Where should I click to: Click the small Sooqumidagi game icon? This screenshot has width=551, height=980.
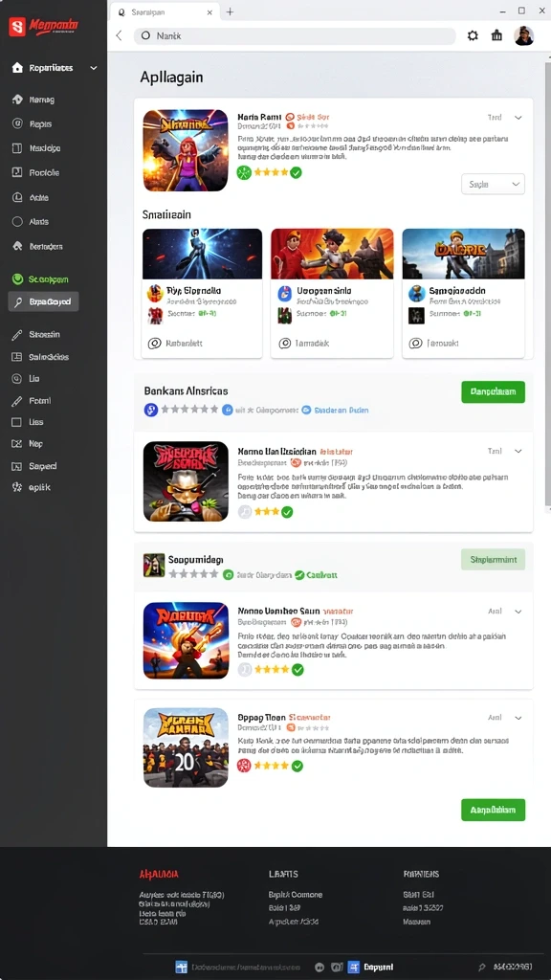pos(154,565)
